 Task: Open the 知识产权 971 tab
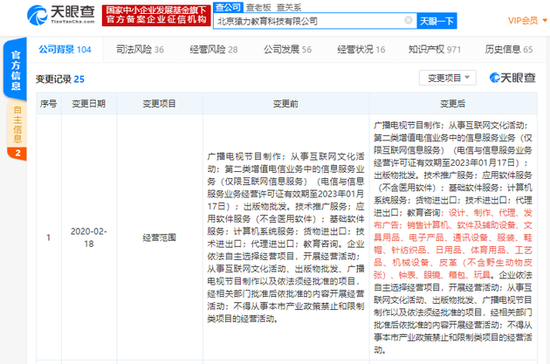(x=435, y=49)
